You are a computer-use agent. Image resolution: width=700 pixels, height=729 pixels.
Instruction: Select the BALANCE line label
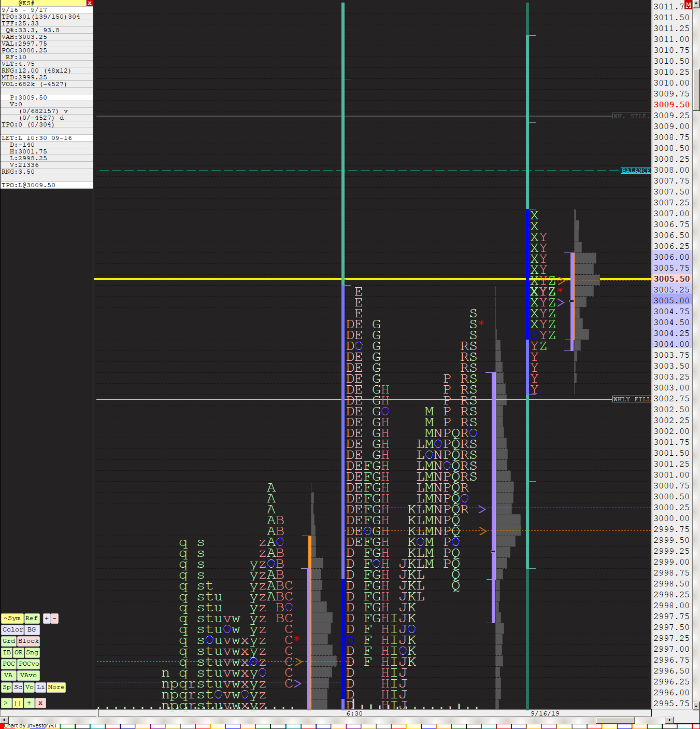(x=636, y=171)
